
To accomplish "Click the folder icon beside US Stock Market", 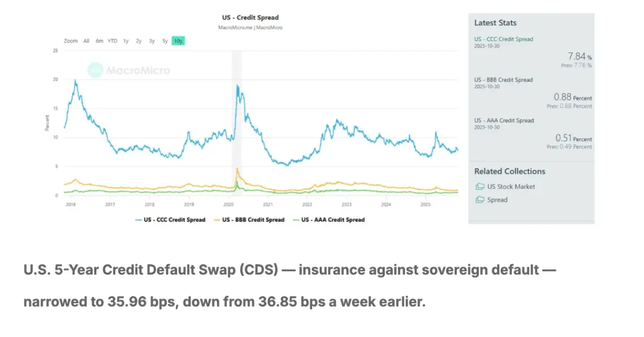I will 480,187.
